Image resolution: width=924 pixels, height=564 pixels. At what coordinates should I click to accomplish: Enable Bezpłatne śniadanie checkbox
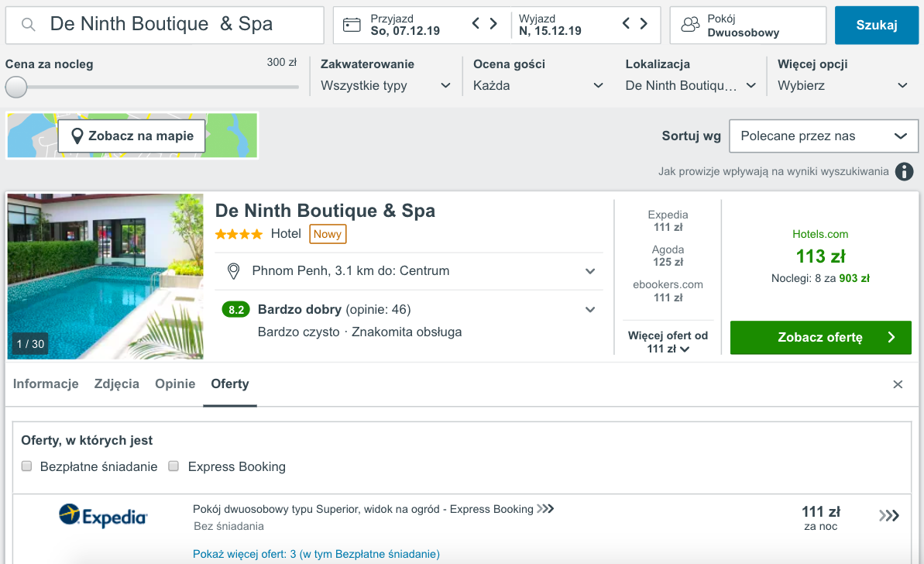click(x=26, y=466)
